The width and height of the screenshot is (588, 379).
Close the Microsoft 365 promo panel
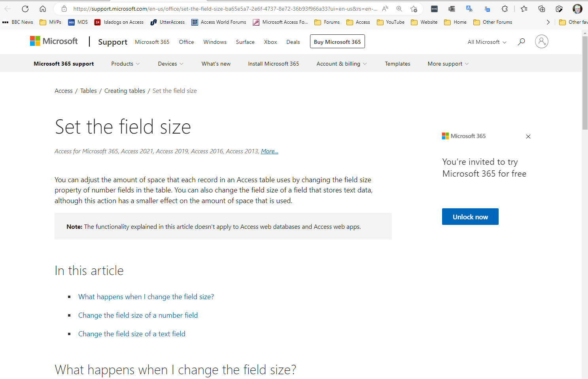(528, 136)
